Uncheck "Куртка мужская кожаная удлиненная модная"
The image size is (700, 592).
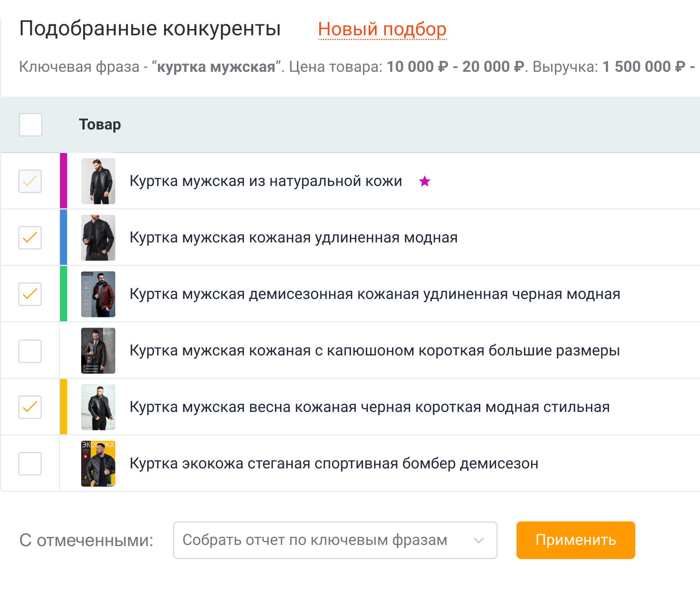click(x=30, y=237)
